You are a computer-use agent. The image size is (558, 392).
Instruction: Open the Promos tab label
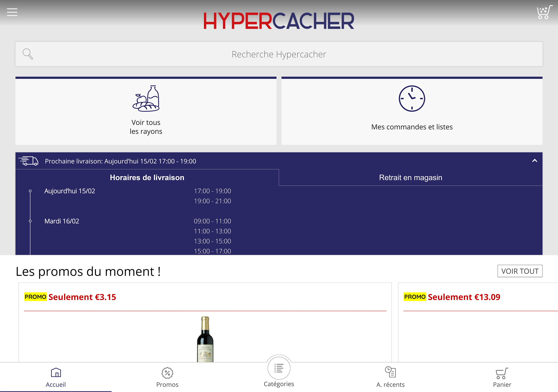(167, 385)
